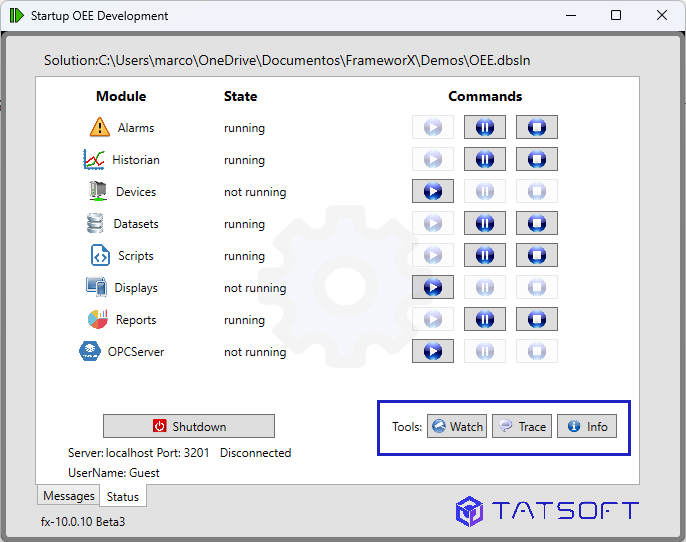686x542 pixels.
Task: Click the Historian chart icon
Action: [x=94, y=159]
